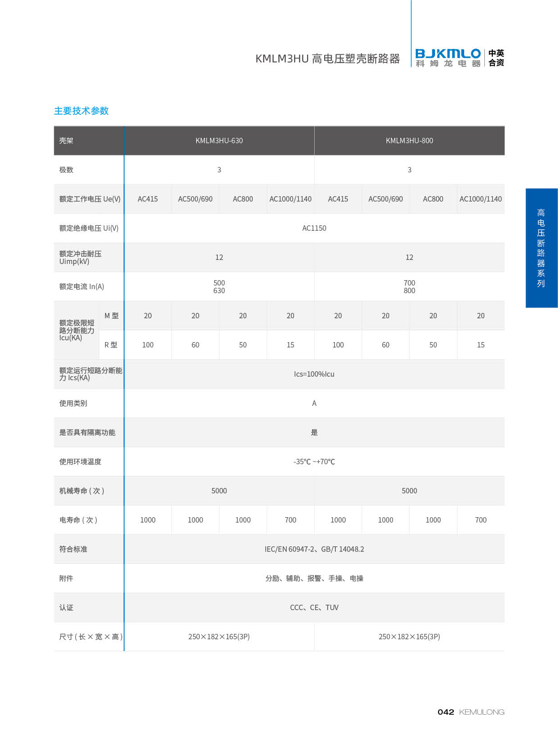Click the 主要技术参数 section heading

tap(81, 111)
